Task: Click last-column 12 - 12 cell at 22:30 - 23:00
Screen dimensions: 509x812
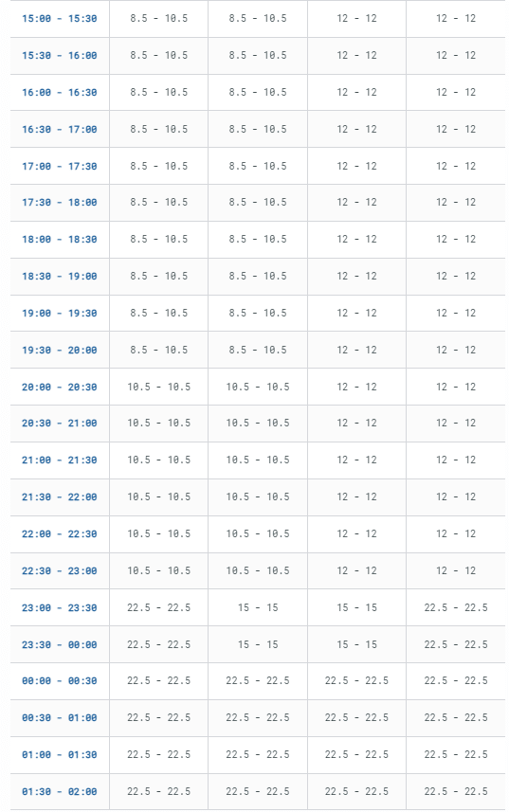Action: [456, 570]
